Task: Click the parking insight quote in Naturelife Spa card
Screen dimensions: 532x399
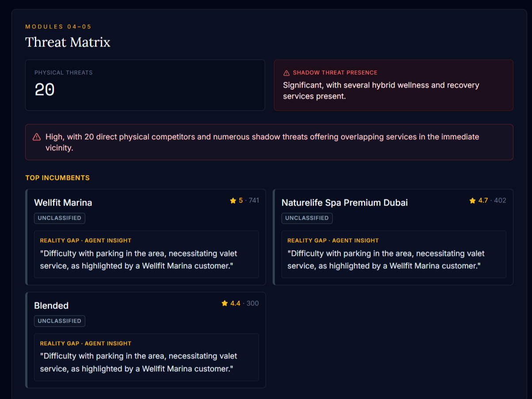Action: (x=386, y=260)
